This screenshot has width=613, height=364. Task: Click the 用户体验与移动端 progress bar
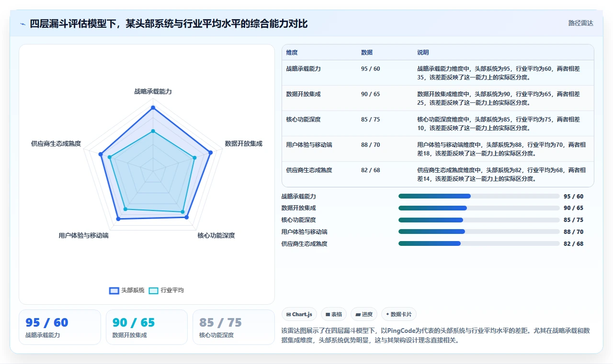[x=479, y=232]
